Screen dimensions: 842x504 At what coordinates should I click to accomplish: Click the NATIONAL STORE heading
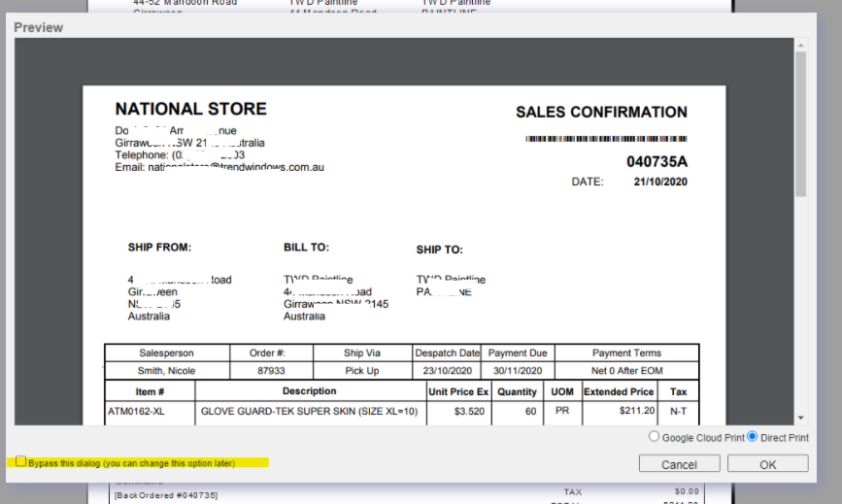(x=190, y=109)
